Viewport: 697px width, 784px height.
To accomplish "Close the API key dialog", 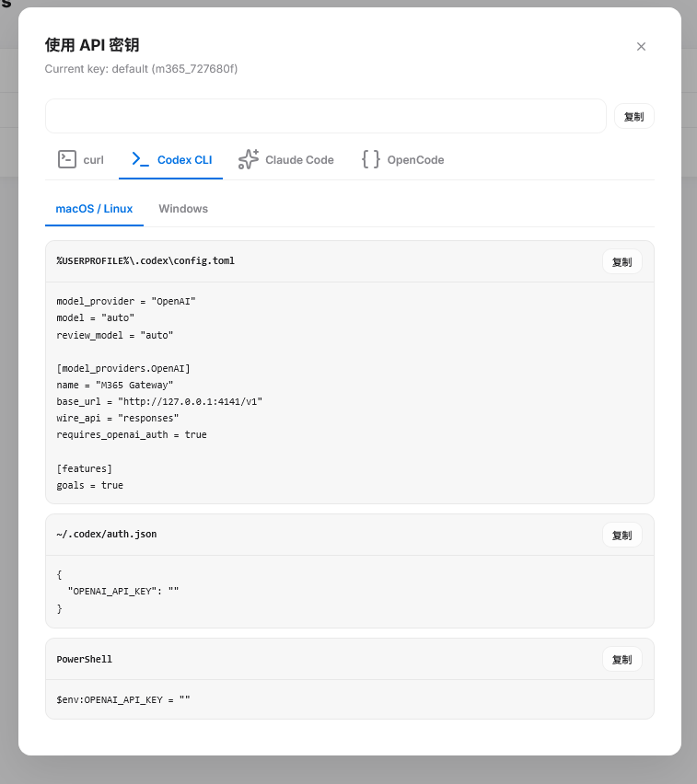I will [641, 47].
